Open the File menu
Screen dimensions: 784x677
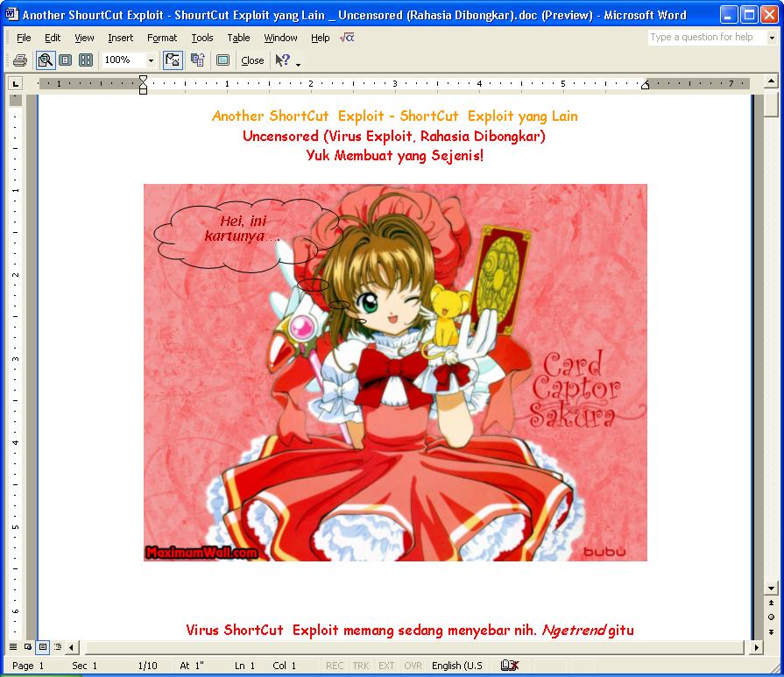point(24,38)
